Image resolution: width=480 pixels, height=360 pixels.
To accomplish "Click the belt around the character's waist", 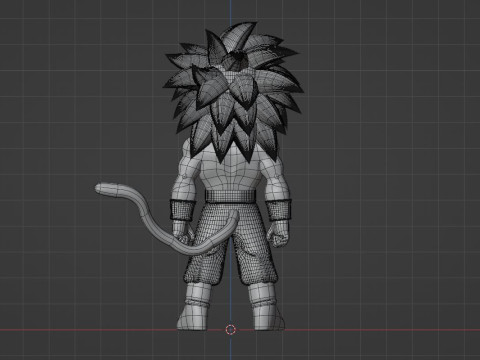I will point(230,196).
